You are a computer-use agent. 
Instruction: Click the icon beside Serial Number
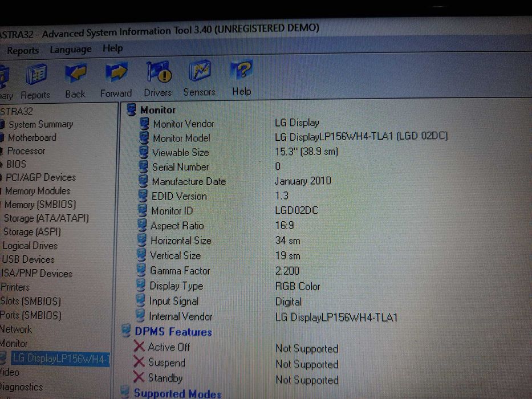coord(144,167)
